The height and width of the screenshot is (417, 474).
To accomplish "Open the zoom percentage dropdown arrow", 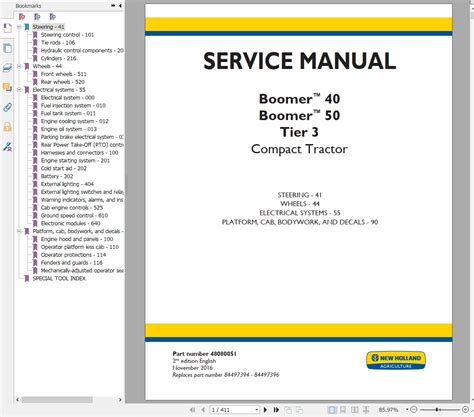I will [x=407, y=409].
